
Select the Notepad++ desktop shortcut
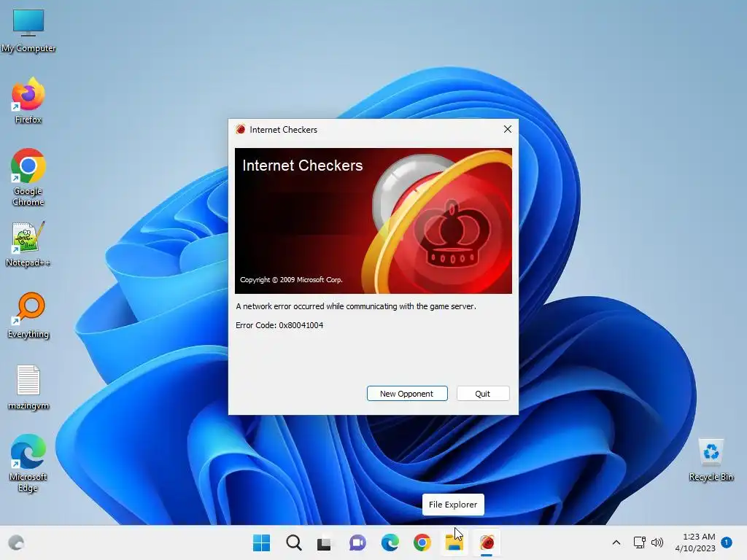(28, 244)
